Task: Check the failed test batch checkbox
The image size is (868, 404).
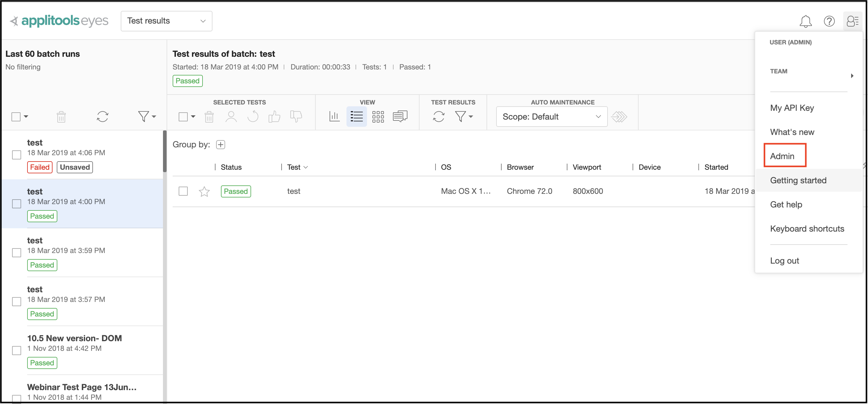Action: click(16, 155)
